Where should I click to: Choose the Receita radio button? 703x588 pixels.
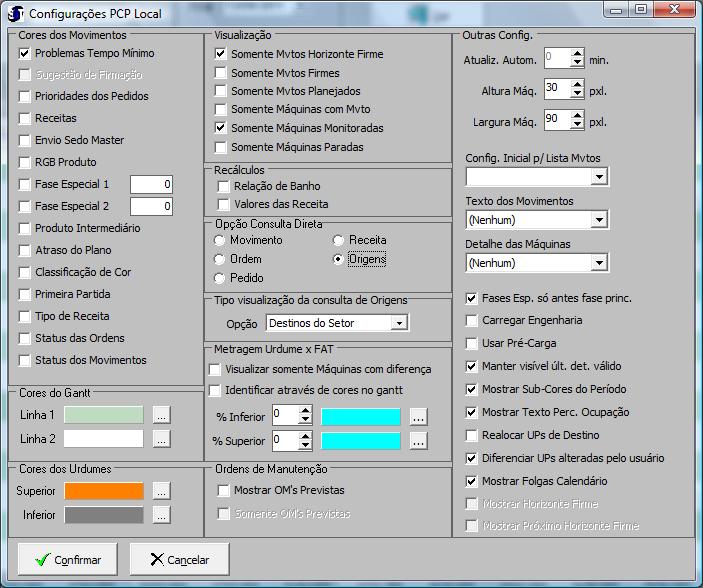click(x=339, y=241)
